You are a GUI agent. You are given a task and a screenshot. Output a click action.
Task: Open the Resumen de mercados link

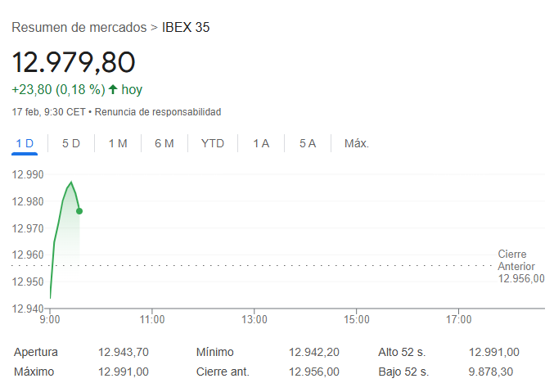[79, 27]
